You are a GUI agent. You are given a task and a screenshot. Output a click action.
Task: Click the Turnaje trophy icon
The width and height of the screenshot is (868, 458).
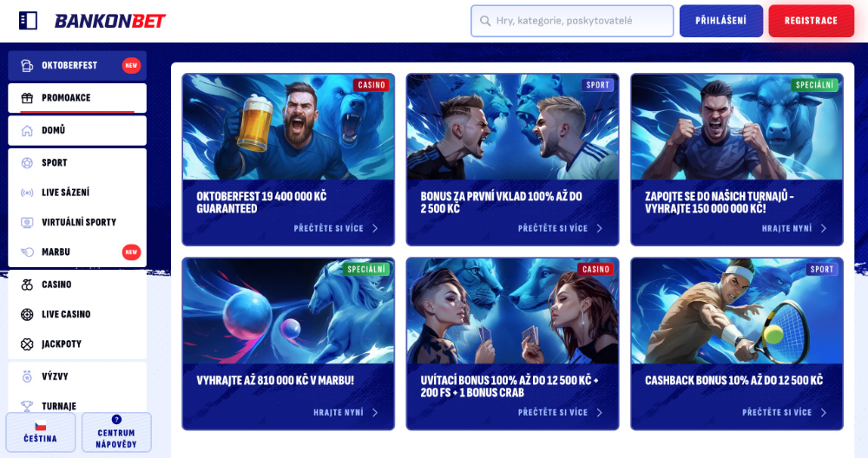click(x=27, y=406)
